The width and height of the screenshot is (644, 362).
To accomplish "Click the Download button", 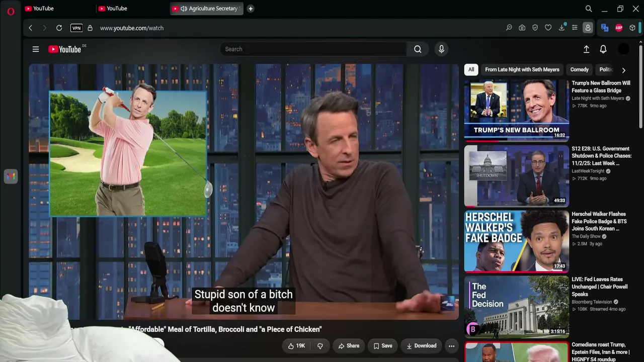I will (421, 346).
